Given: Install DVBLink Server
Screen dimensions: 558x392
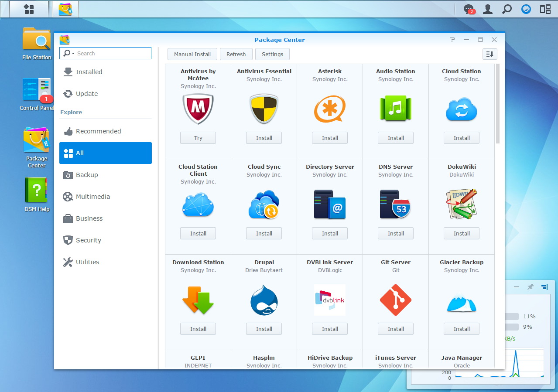Looking at the screenshot, I should click(x=330, y=329).
